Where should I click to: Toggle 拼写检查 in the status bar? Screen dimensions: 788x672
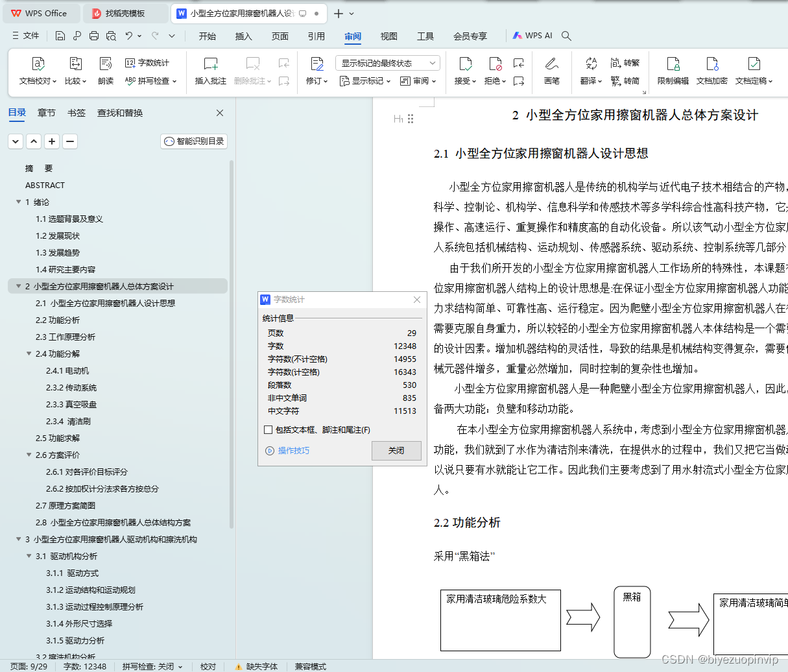pos(152,666)
